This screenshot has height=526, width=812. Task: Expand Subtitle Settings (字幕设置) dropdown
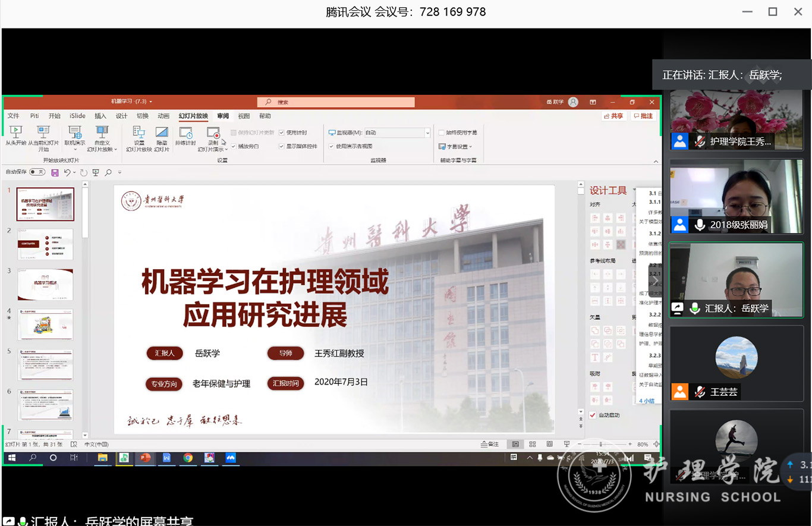click(456, 146)
